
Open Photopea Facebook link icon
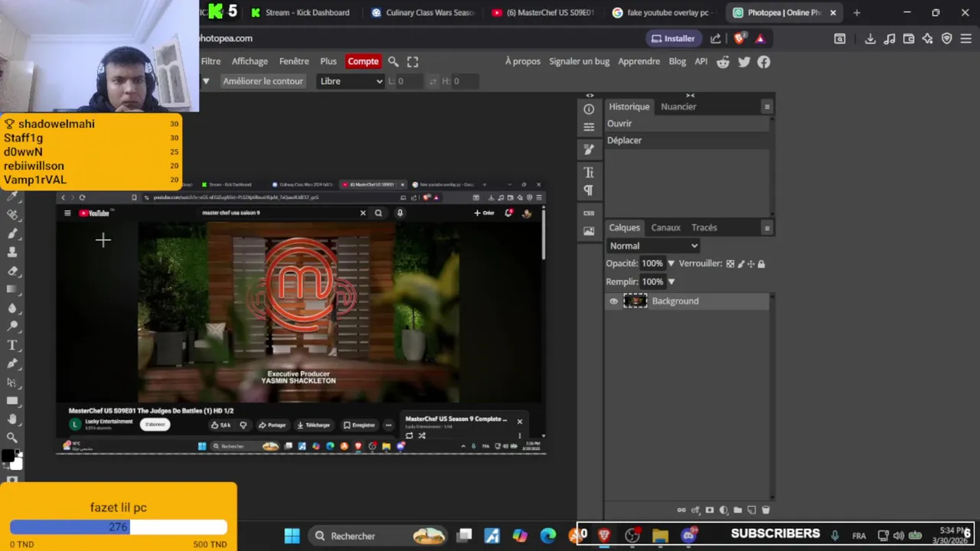pos(764,62)
